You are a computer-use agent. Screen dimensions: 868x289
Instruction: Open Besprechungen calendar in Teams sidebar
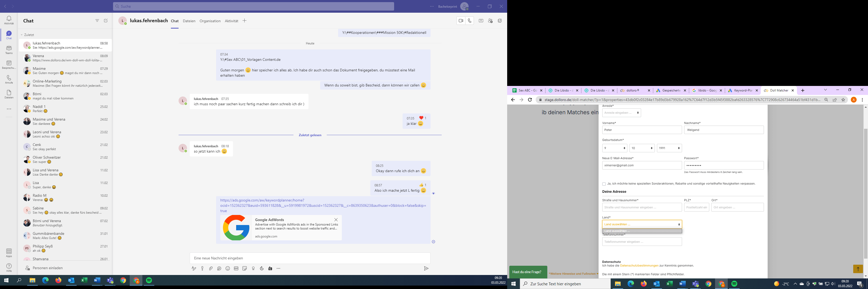pos(9,65)
